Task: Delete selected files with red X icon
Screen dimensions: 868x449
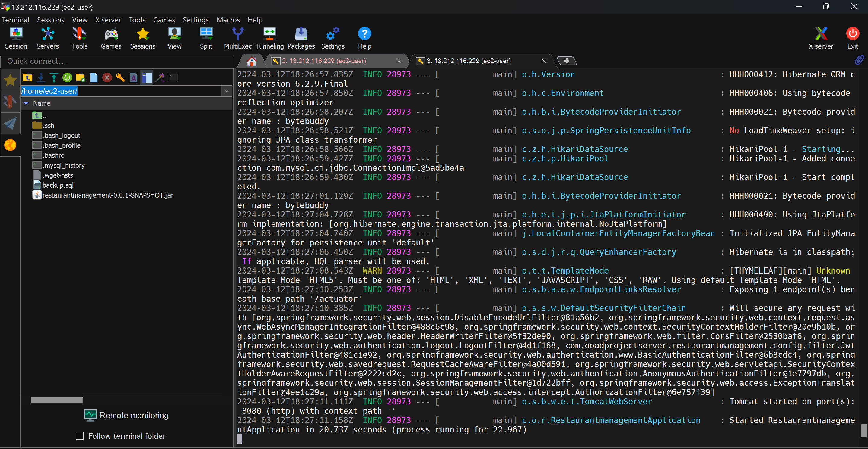Action: click(x=107, y=77)
